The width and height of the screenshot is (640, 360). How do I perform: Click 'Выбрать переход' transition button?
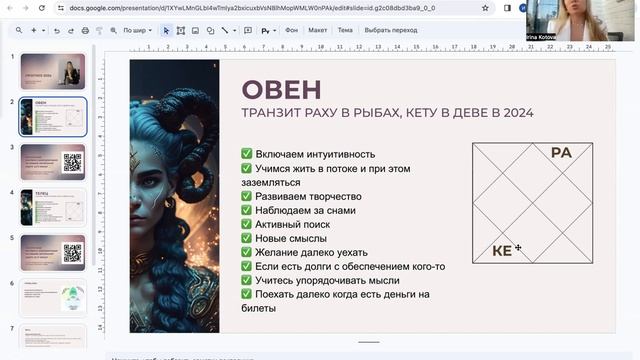(391, 30)
